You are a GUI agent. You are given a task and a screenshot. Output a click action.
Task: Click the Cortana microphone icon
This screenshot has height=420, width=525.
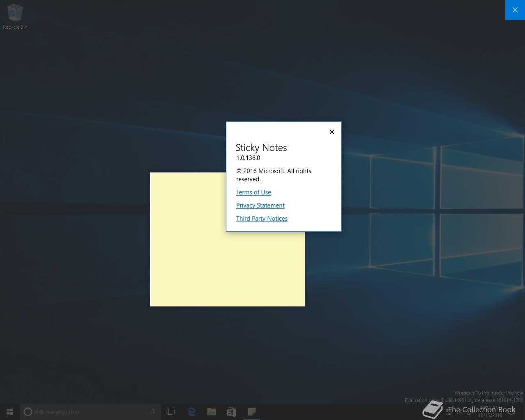tap(152, 412)
